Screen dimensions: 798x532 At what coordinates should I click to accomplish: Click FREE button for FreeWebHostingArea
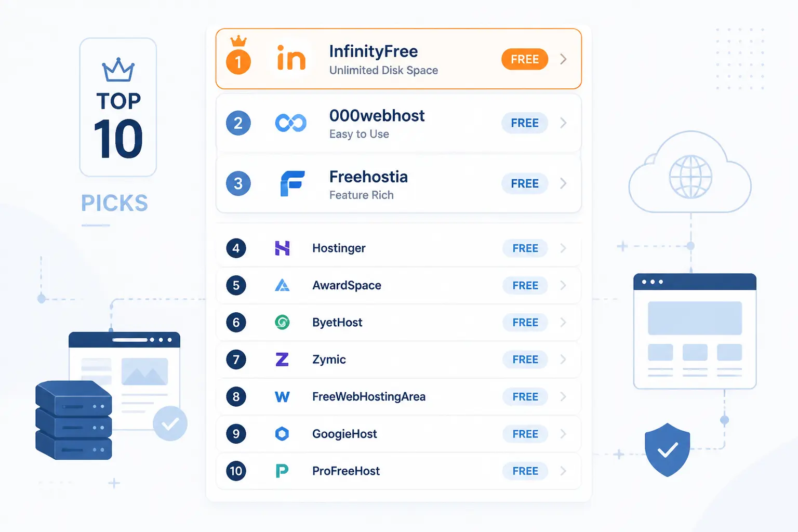coord(525,397)
